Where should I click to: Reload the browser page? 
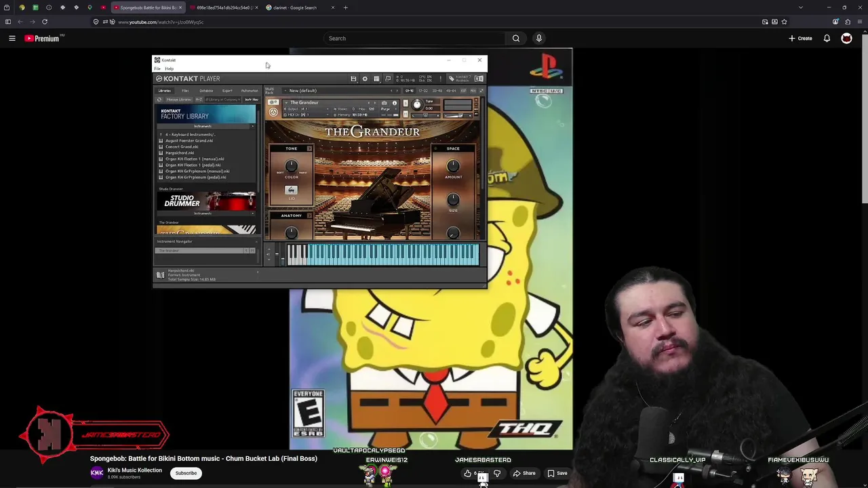[x=45, y=22]
